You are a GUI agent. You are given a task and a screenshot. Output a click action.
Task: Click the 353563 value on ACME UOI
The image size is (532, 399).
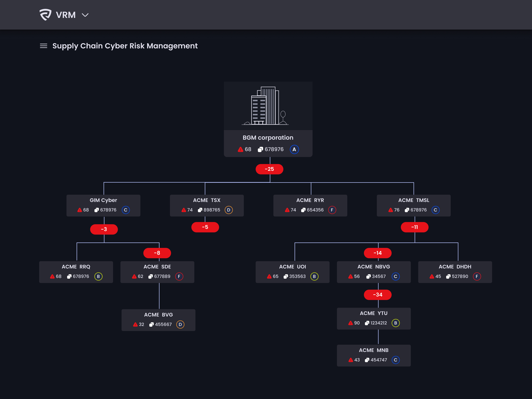[297, 277]
